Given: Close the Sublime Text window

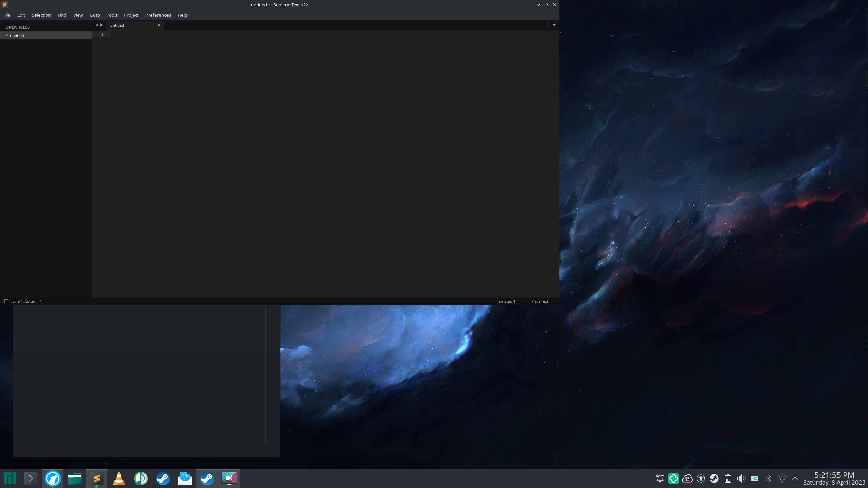Looking at the screenshot, I should [555, 5].
